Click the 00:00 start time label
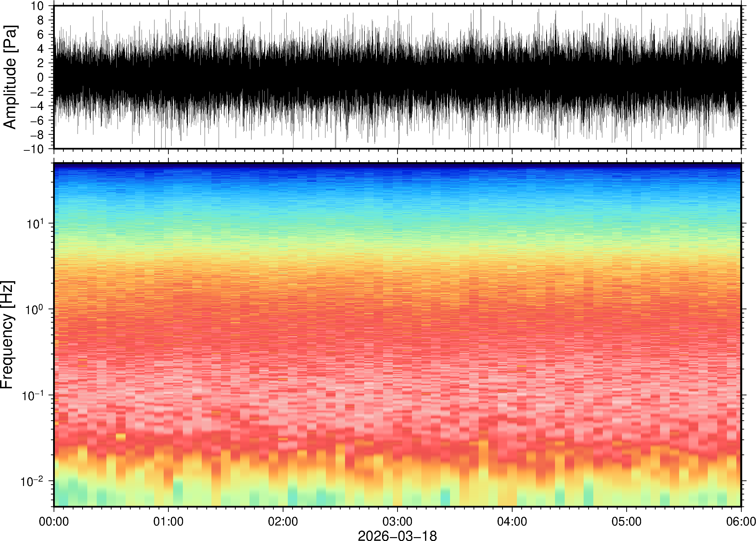The image size is (756, 541). tap(54, 521)
